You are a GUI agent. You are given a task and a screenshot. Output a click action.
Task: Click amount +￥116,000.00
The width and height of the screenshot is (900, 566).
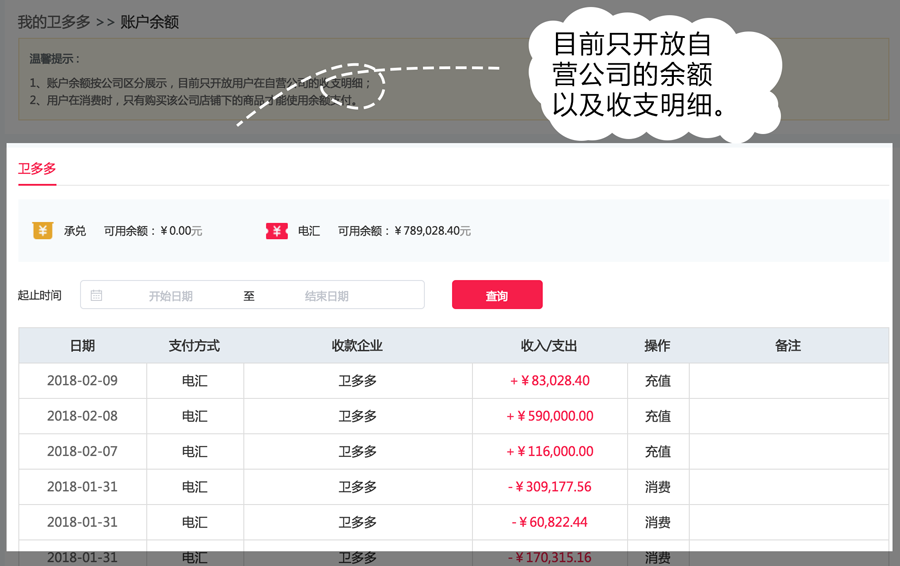[550, 451]
